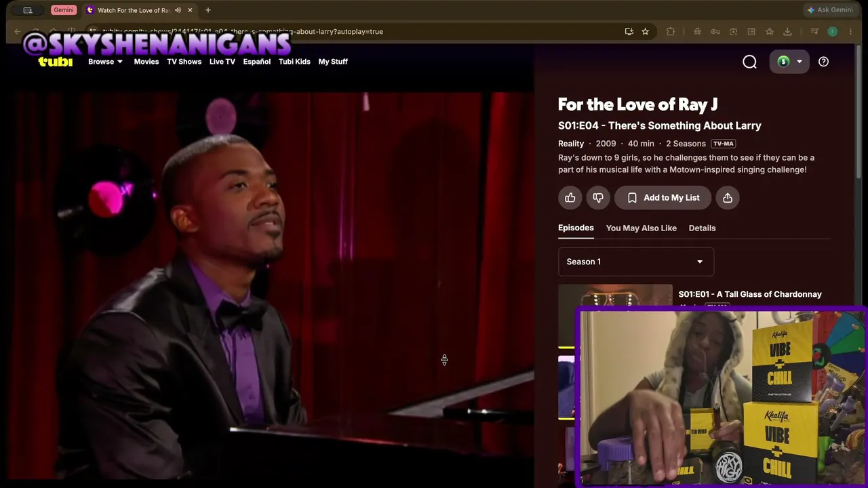This screenshot has width=868, height=488.
Task: Like the episode with thumbs up
Action: [x=570, y=198]
